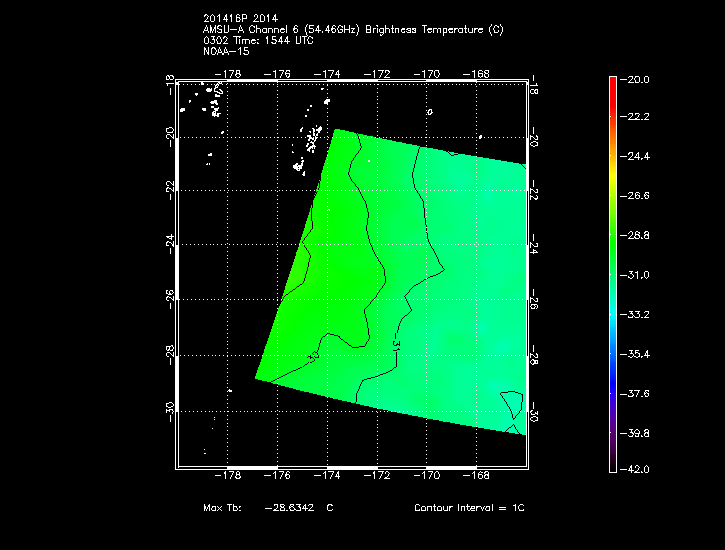This screenshot has width=725, height=550.
Task: Click the contour label '31' on the map
Action: point(397,345)
